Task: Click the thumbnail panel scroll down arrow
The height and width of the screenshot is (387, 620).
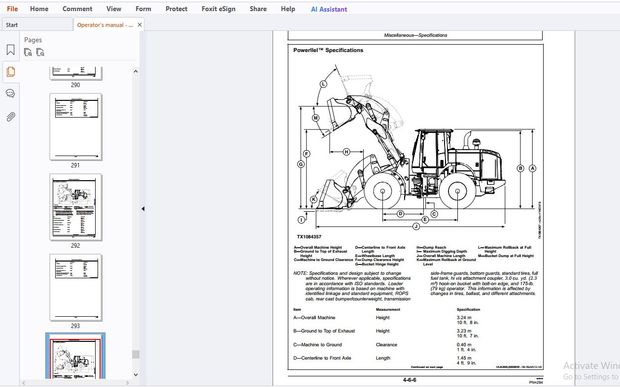Action: point(136,374)
